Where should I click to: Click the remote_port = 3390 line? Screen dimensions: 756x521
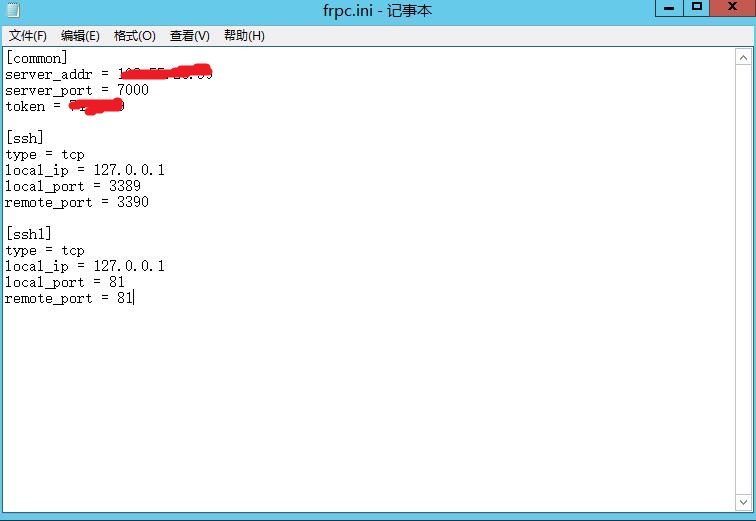pos(76,202)
